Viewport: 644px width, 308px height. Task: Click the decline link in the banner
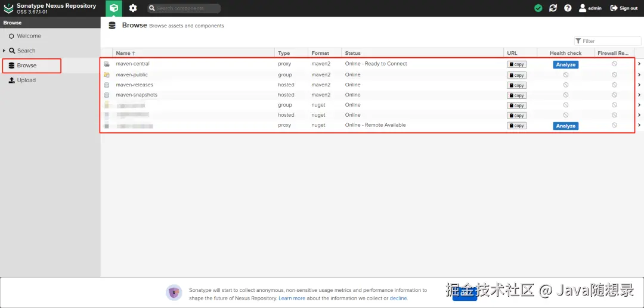[398, 298]
